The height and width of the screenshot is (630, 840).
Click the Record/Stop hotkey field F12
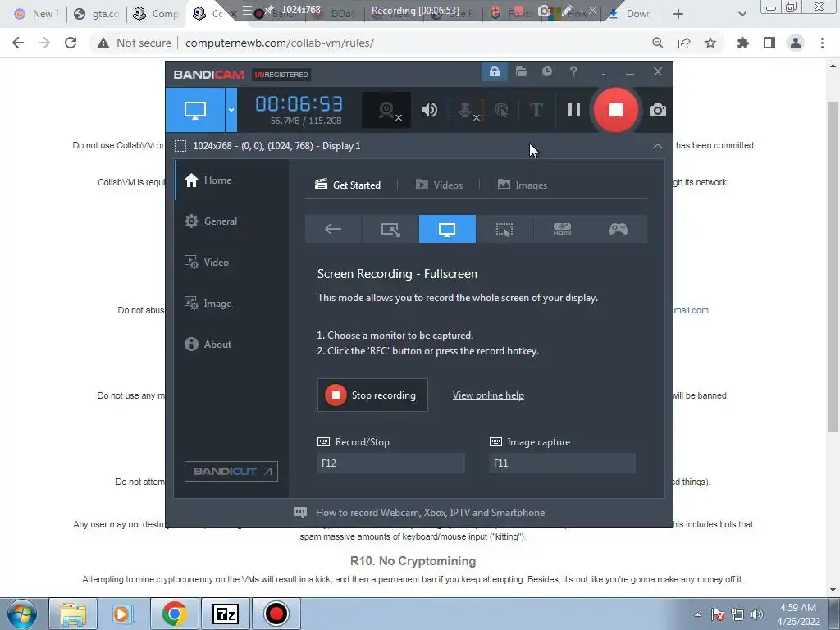(390, 463)
